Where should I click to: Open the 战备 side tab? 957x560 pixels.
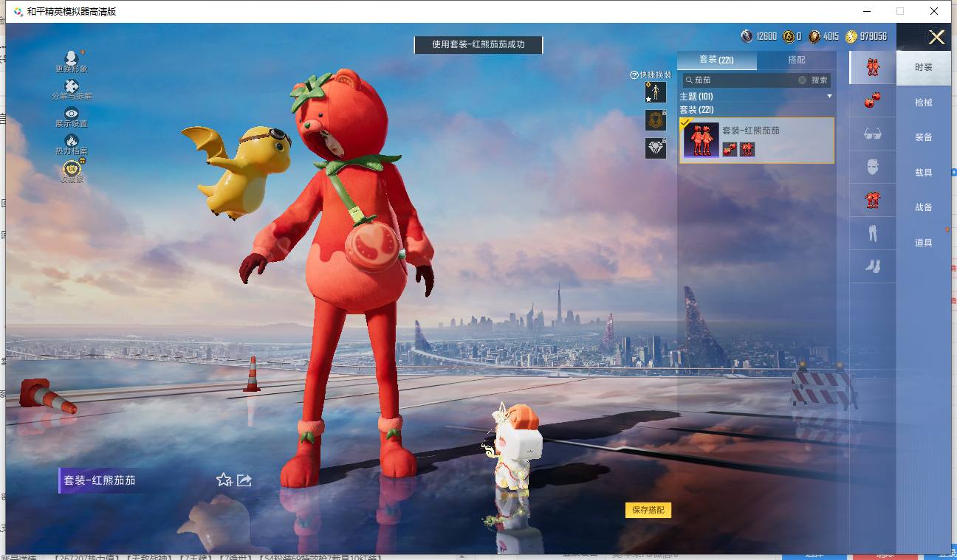[x=924, y=207]
